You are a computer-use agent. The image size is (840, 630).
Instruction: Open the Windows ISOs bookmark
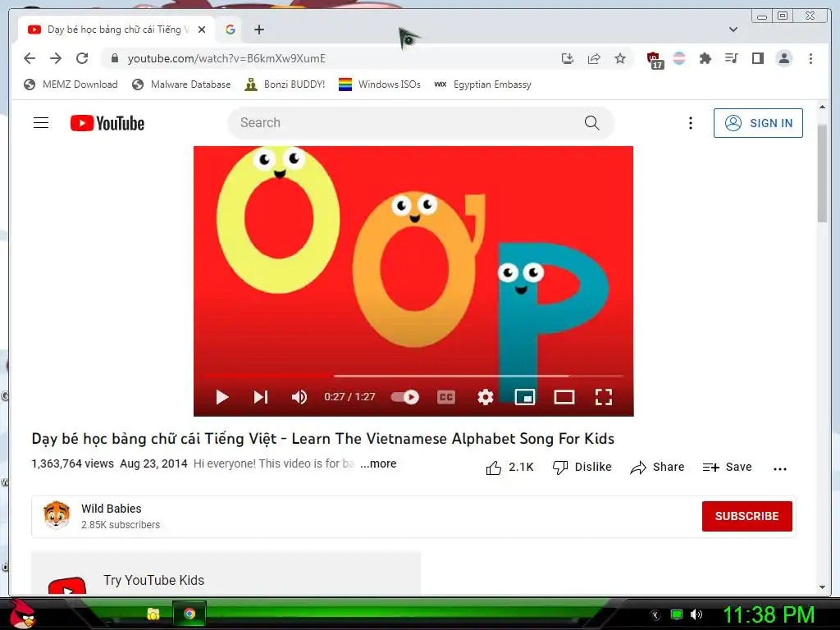pyautogui.click(x=380, y=84)
